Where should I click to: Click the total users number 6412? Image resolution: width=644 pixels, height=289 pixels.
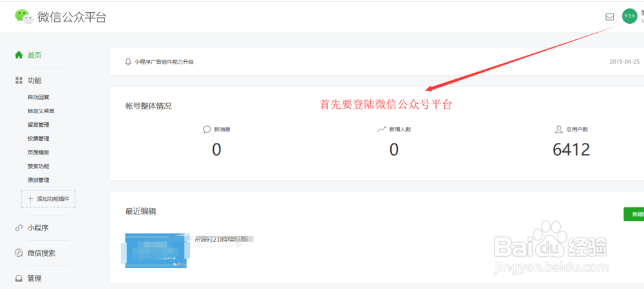571,150
